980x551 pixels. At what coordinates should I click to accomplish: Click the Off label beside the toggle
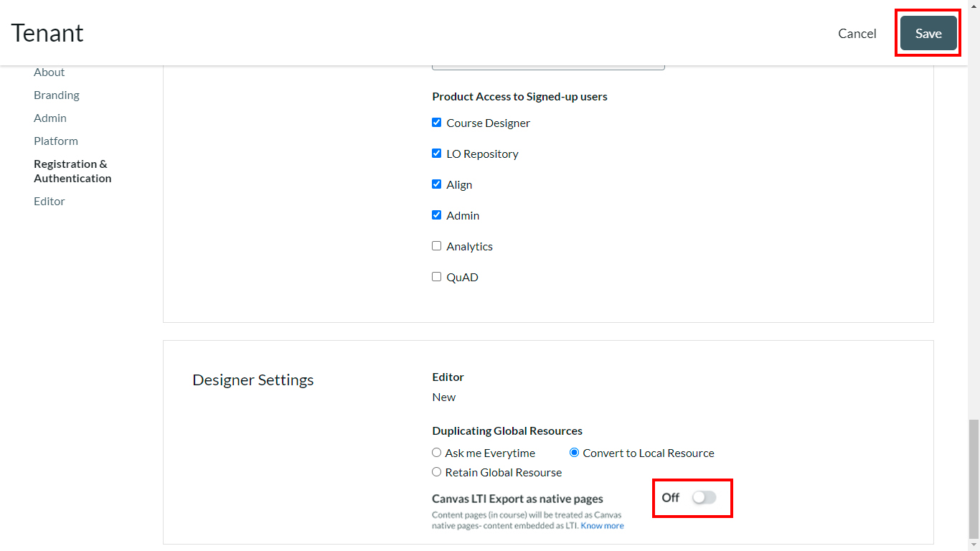pyautogui.click(x=670, y=497)
